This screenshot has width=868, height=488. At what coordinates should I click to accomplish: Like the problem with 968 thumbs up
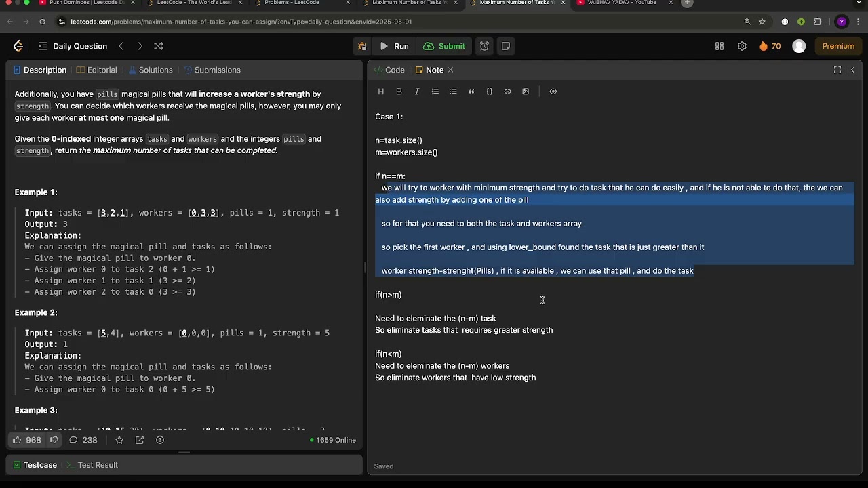coord(26,440)
